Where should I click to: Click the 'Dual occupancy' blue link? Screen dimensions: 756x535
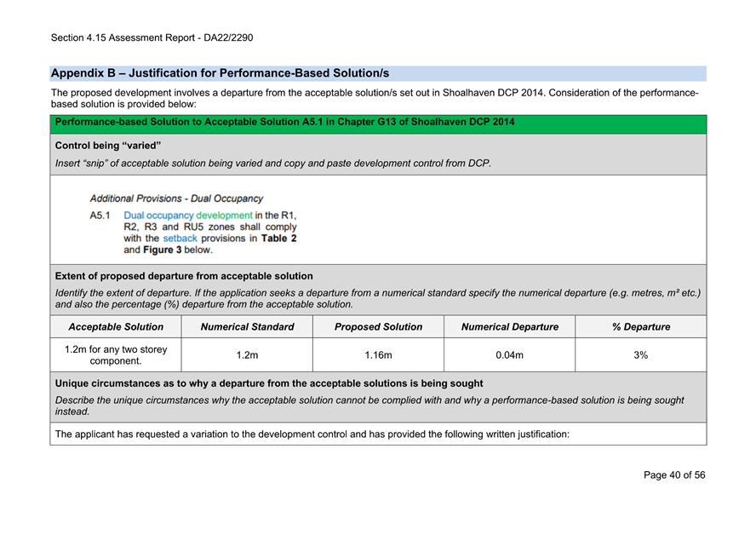tap(158, 216)
